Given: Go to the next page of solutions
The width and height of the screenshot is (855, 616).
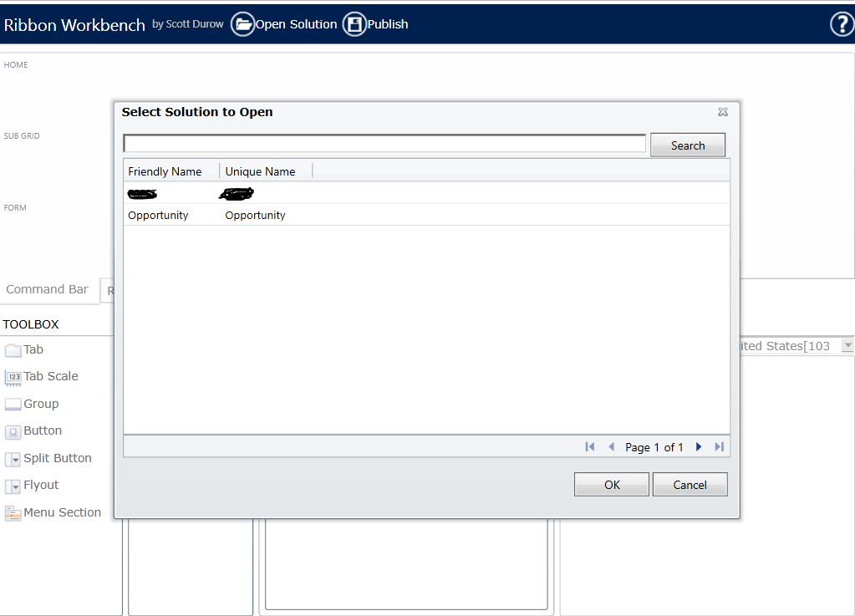Looking at the screenshot, I should click(699, 446).
